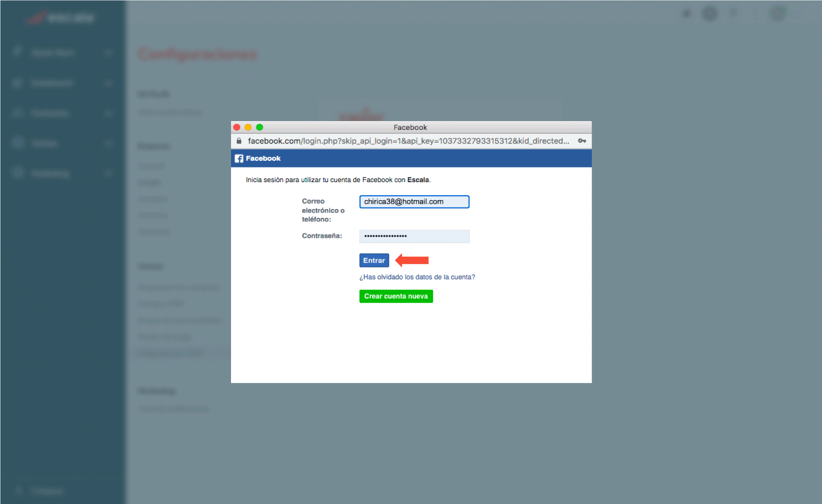Click the Facebook logo in the blue header

point(239,158)
